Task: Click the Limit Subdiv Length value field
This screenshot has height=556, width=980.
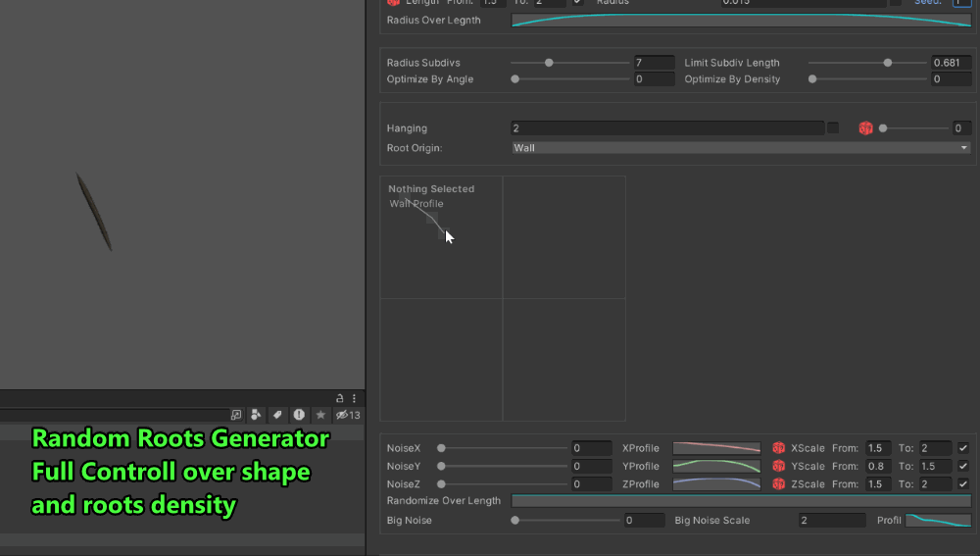Action: (x=951, y=63)
